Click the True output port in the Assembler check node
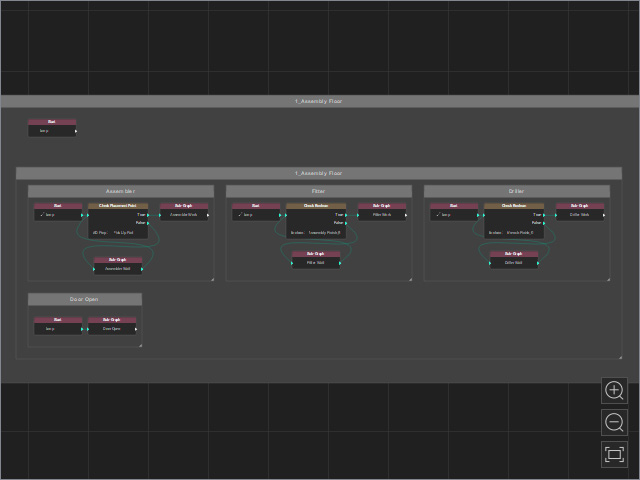Image resolution: width=640 pixels, height=480 pixels. tap(148, 215)
